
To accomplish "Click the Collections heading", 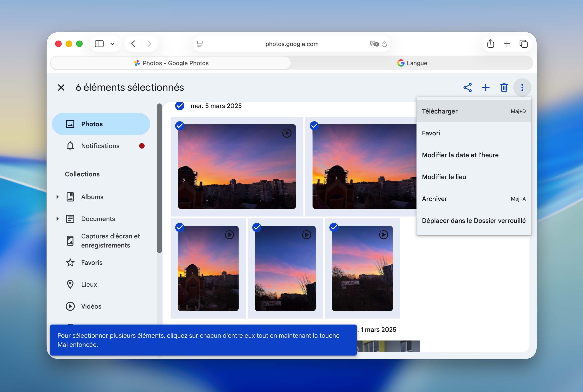I will coord(82,174).
